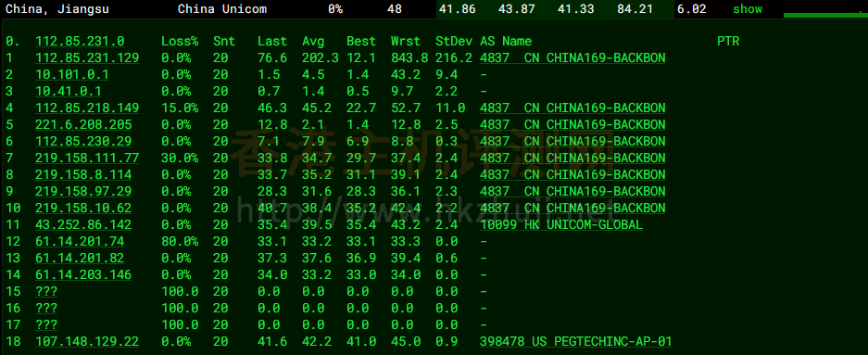Click the show link for Jiangsu row
The height and width of the screenshot is (355, 868).
pos(748,9)
